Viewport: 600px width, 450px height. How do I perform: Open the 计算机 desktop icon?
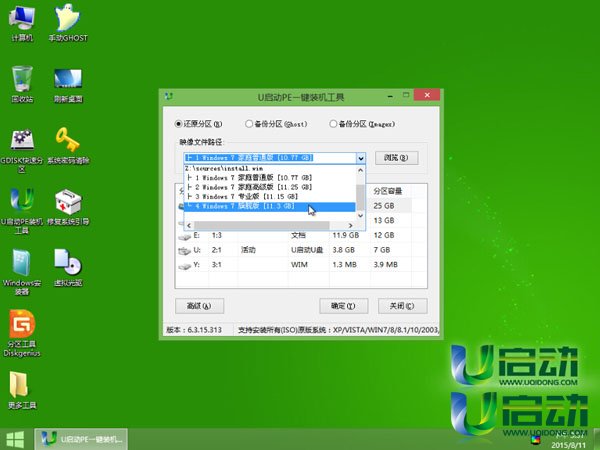(22, 23)
